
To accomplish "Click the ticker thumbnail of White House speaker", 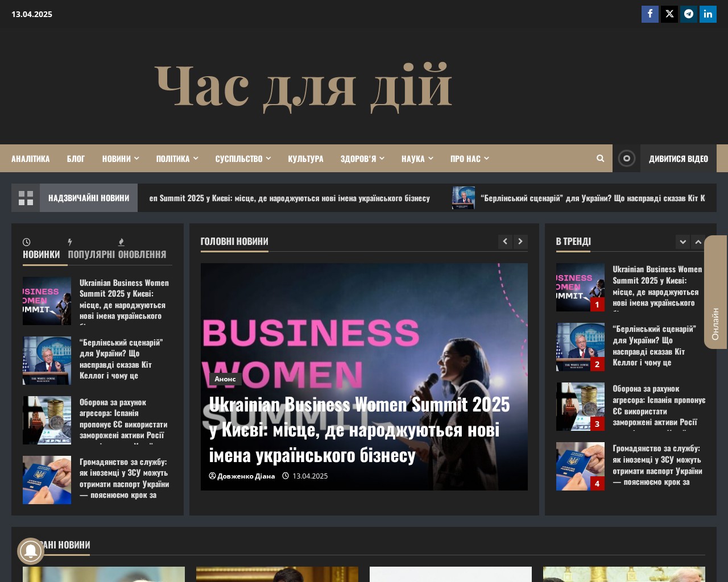I will pyautogui.click(x=464, y=198).
